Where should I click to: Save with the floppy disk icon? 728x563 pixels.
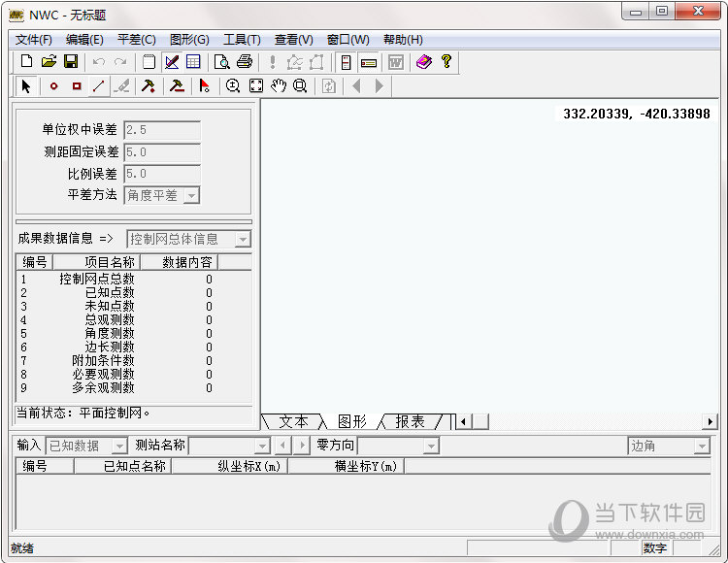pyautogui.click(x=71, y=62)
